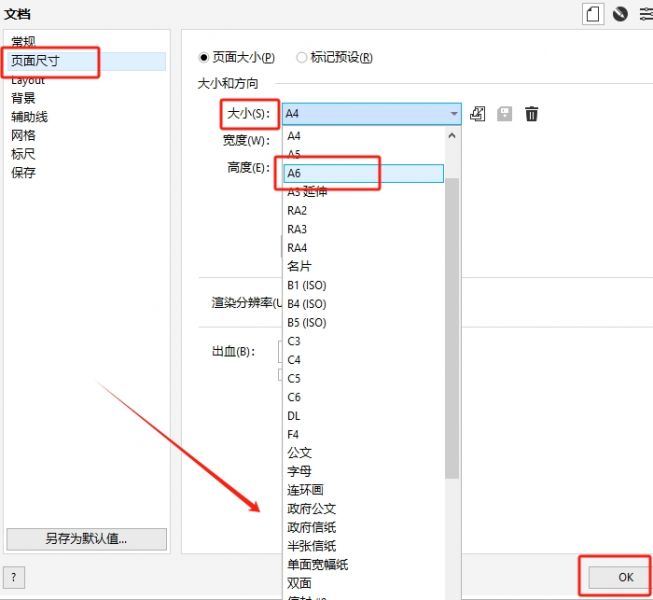653x600 pixels.
Task: Choose C4 from the size list
Action: [x=363, y=360]
